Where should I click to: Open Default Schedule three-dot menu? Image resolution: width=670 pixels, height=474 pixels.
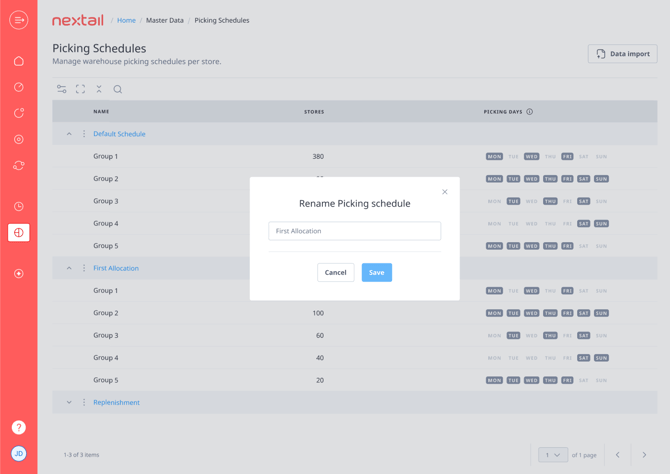pyautogui.click(x=84, y=134)
